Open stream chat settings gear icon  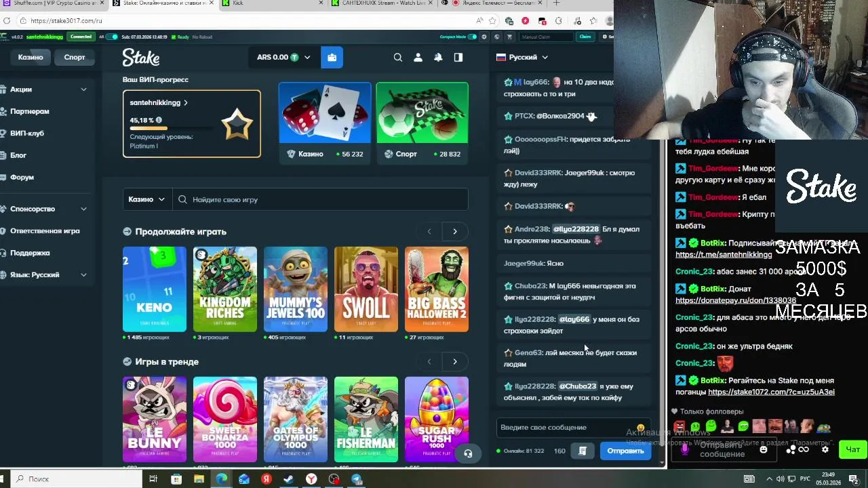pyautogui.click(x=825, y=449)
